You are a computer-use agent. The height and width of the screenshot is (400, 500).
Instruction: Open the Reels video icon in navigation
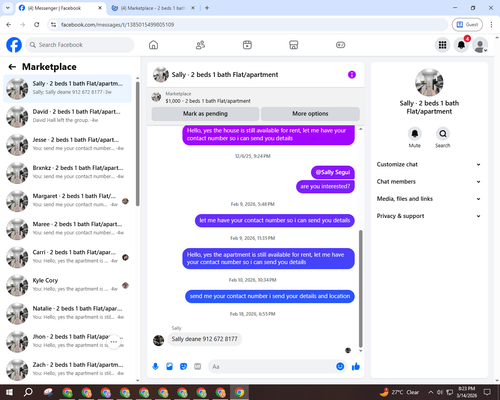[247, 45]
